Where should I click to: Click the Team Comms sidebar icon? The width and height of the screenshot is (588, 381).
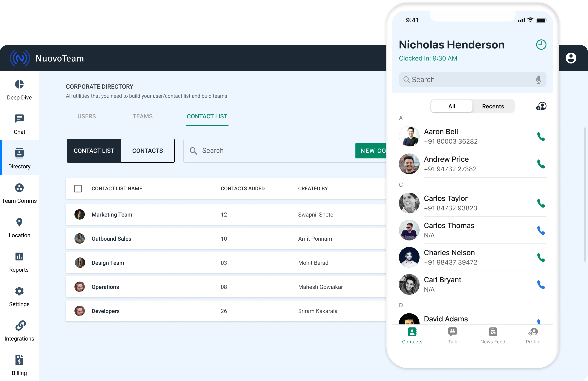click(x=19, y=188)
